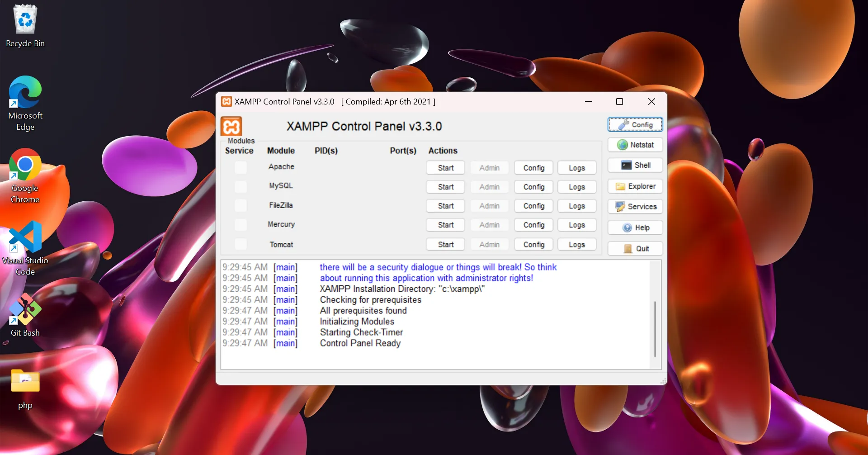Start the Mercury module
Viewport: 868px width, 455px height.
click(446, 225)
